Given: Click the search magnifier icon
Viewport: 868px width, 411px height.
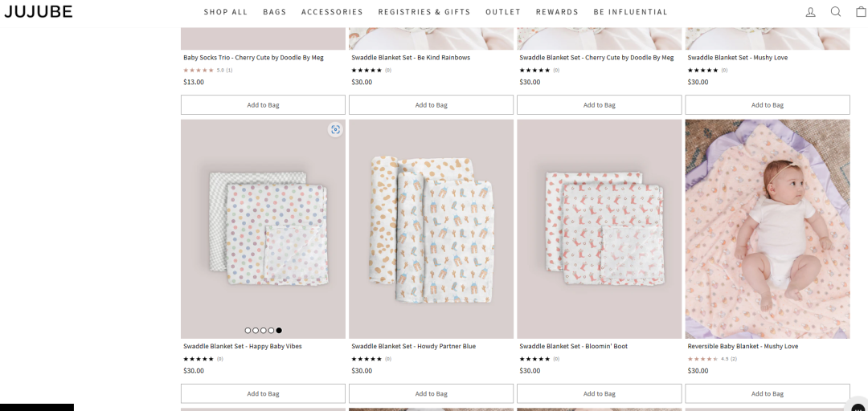Looking at the screenshot, I should pyautogui.click(x=836, y=12).
